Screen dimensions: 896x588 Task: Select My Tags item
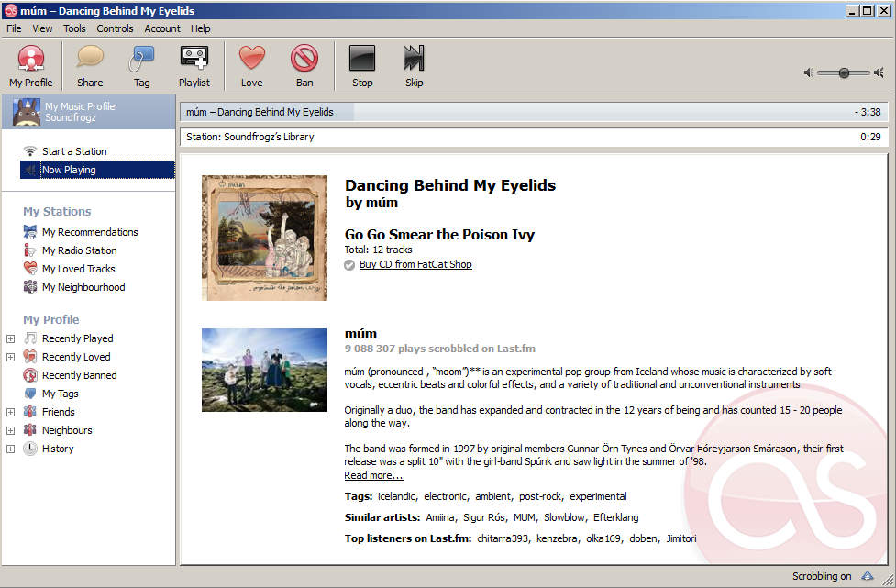pos(60,394)
